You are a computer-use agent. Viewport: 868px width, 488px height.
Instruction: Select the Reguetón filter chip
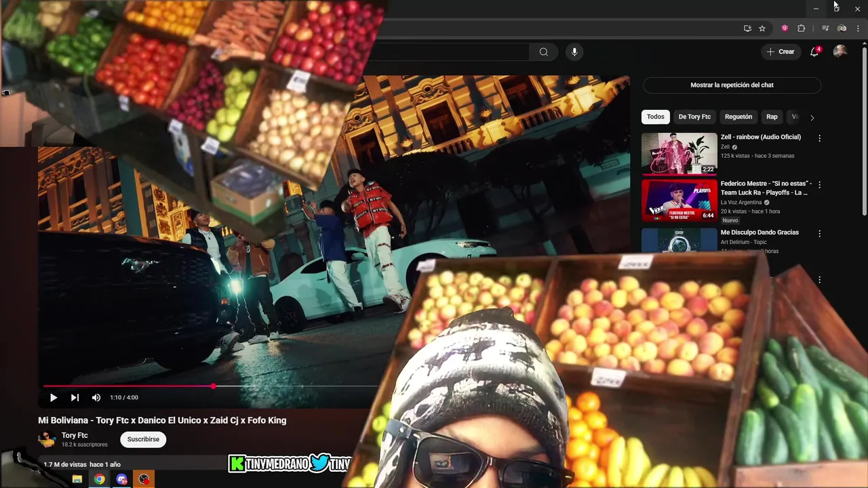tap(738, 117)
